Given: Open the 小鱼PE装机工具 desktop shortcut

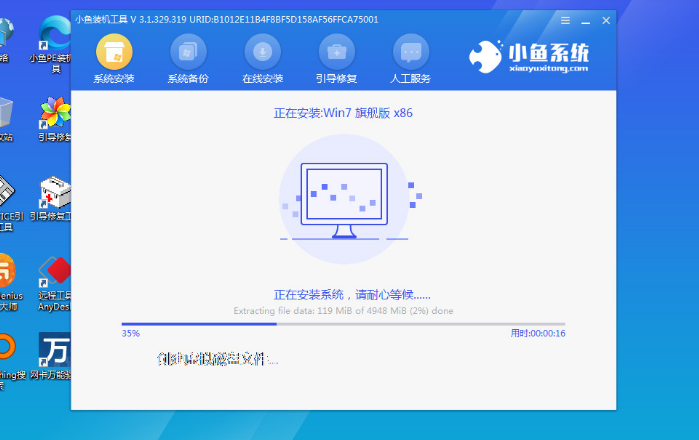Looking at the screenshot, I should pyautogui.click(x=53, y=40).
